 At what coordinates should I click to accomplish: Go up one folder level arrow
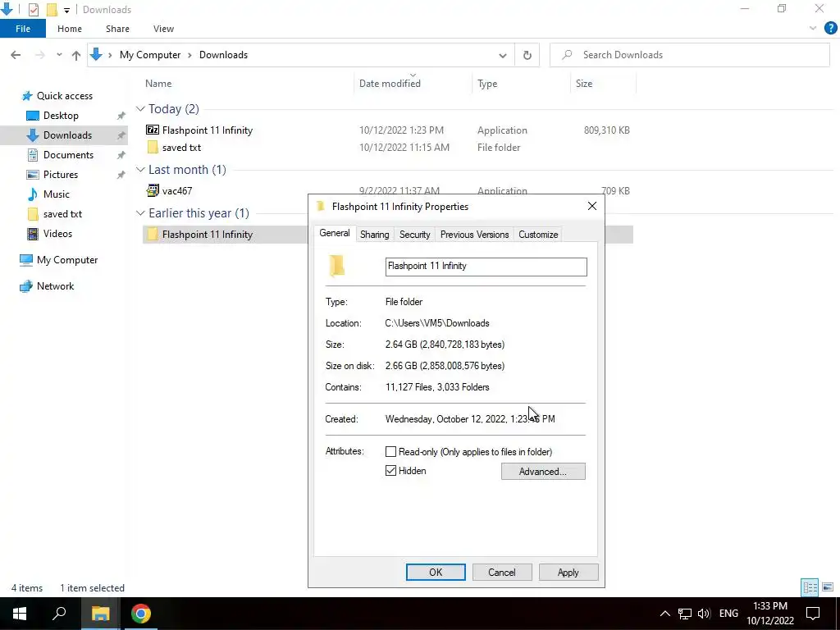tap(76, 55)
